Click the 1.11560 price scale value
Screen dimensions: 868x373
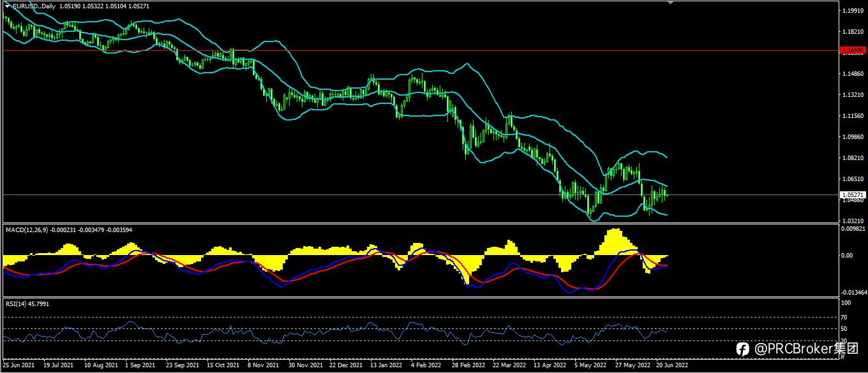coord(853,116)
